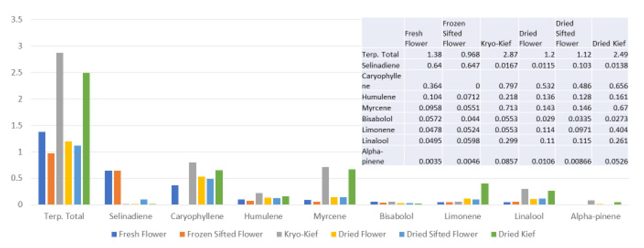The height and width of the screenshot is (248, 644).
Task: Click the Frozen Sifted Flower orange legend swatch
Action: click(182, 234)
